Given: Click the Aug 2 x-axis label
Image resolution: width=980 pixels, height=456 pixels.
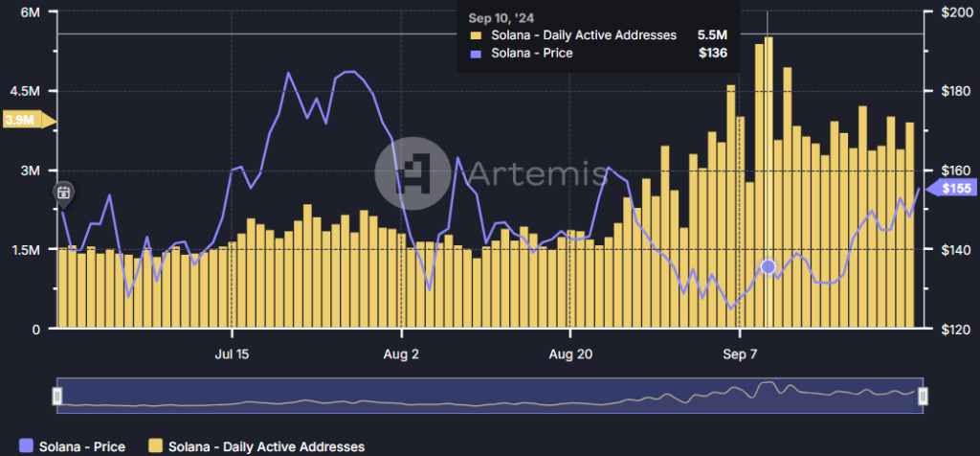Looking at the screenshot, I should pyautogui.click(x=401, y=354).
